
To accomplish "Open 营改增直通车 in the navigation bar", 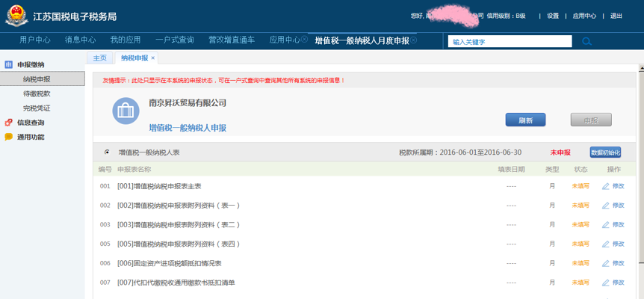I will pyautogui.click(x=232, y=40).
